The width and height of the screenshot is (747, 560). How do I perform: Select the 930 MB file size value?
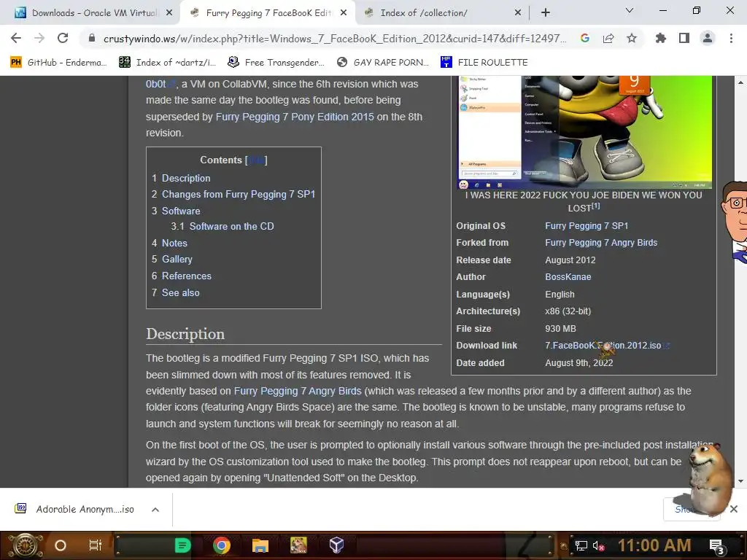[x=560, y=329]
